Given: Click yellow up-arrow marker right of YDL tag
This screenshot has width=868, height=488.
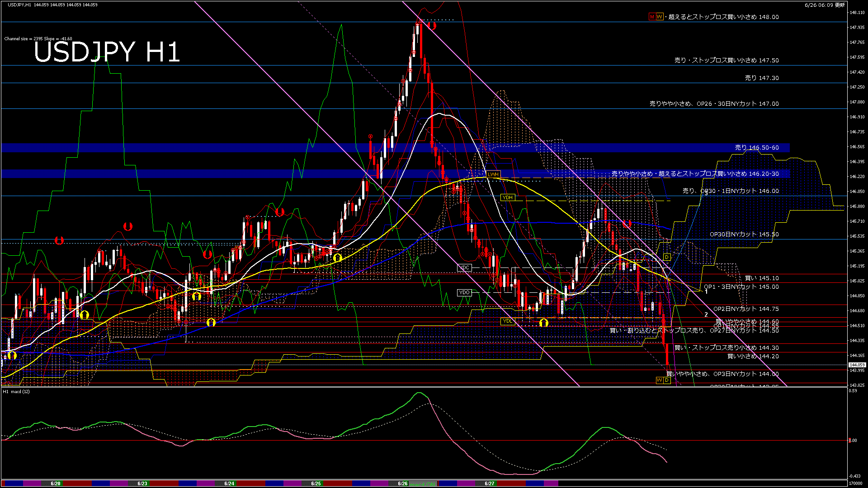Looking at the screenshot, I should 544,323.
